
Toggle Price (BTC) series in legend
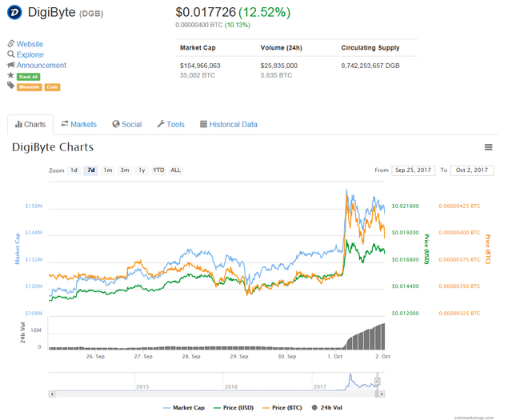coord(282,407)
